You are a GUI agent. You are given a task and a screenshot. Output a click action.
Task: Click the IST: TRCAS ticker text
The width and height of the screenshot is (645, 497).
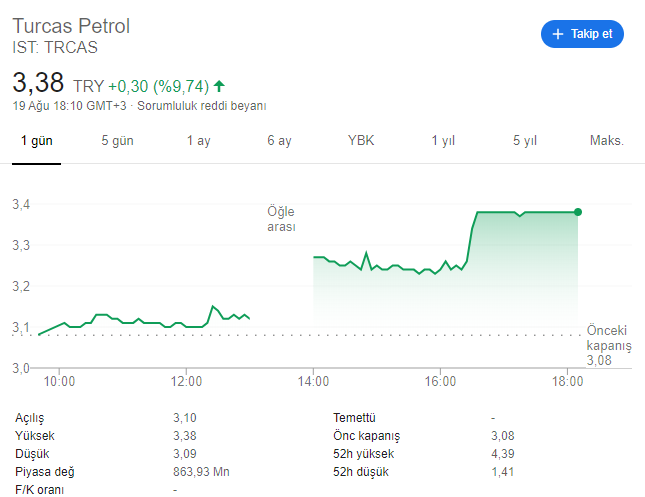coord(55,47)
